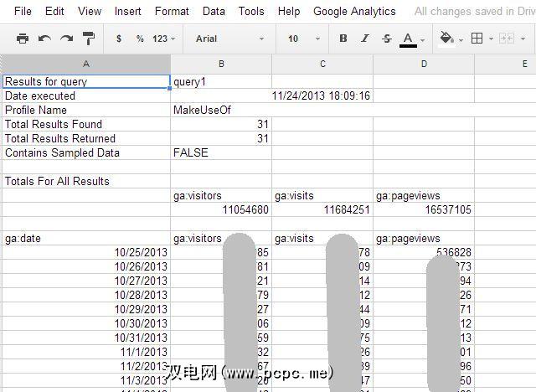Click the '10/25/2013' date cell
The height and width of the screenshot is (392, 536).
pyautogui.click(x=86, y=252)
